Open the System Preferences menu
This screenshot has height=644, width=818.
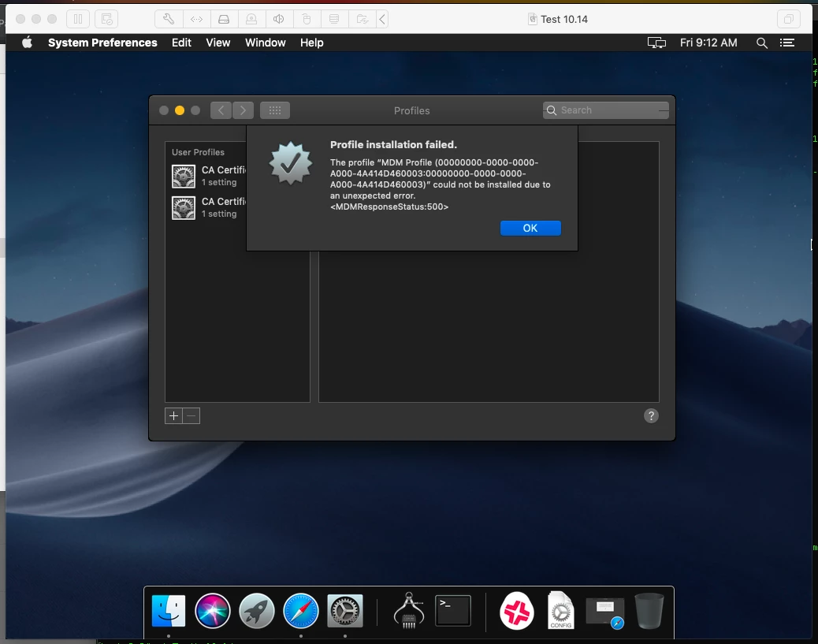[x=102, y=43]
